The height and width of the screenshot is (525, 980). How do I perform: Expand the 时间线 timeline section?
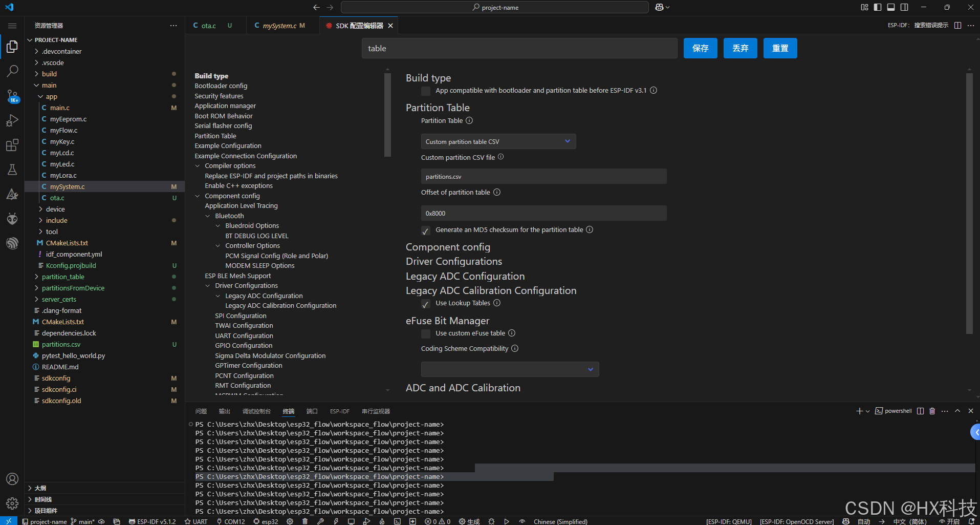click(43, 499)
